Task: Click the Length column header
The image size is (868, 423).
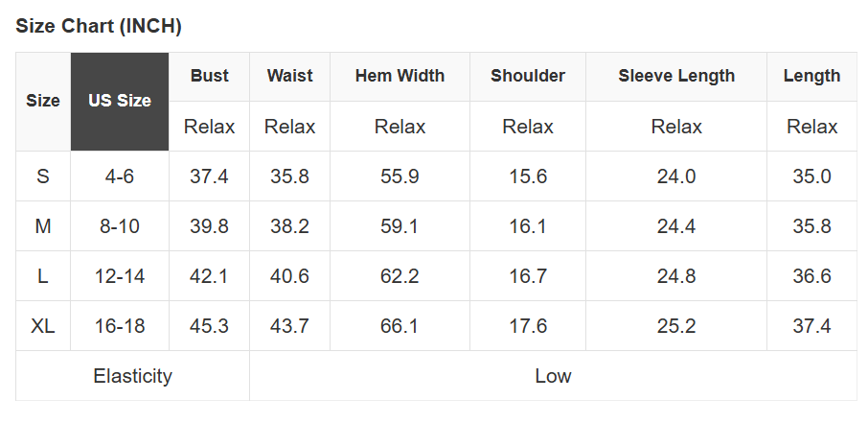Action: pyautogui.click(x=811, y=76)
